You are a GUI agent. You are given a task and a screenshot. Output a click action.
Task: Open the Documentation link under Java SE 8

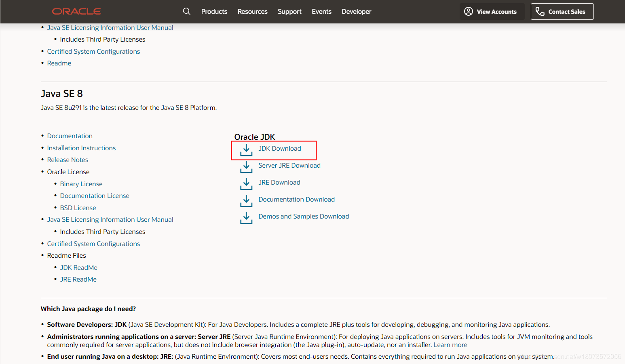[x=70, y=136]
